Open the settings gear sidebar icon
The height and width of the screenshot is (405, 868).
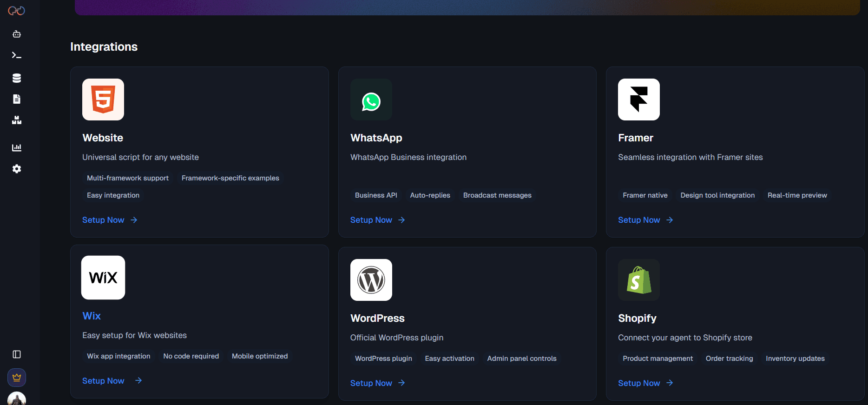(x=17, y=169)
